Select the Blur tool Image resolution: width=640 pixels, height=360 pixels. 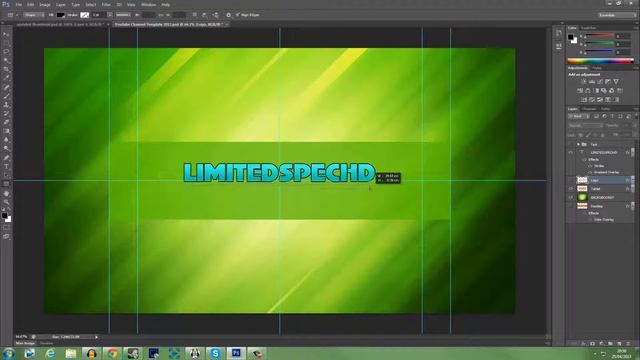coord(6,140)
